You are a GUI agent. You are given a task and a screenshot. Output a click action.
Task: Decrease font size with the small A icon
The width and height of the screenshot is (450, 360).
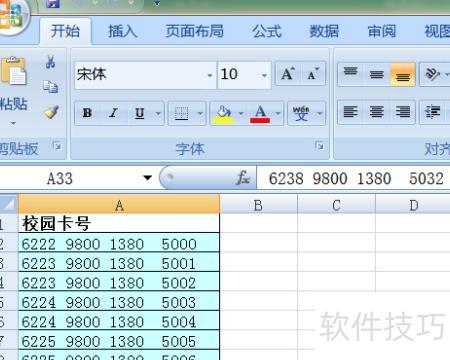(313, 74)
